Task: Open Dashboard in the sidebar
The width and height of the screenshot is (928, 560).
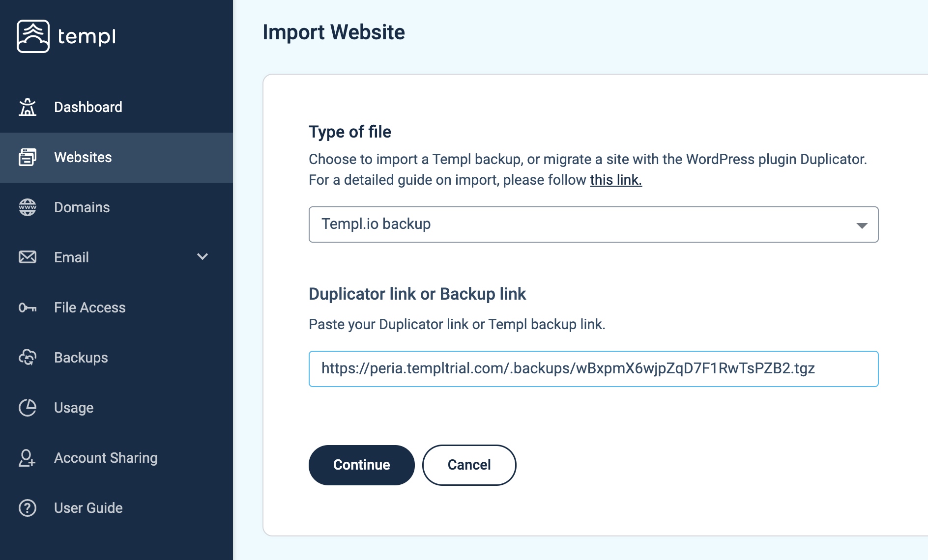Action: (x=116, y=107)
